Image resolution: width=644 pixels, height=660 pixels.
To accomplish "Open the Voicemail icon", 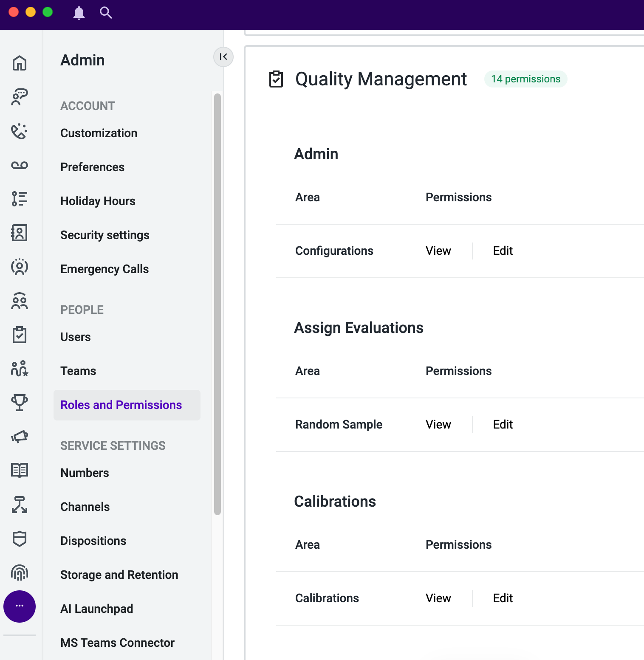I will [x=20, y=165].
